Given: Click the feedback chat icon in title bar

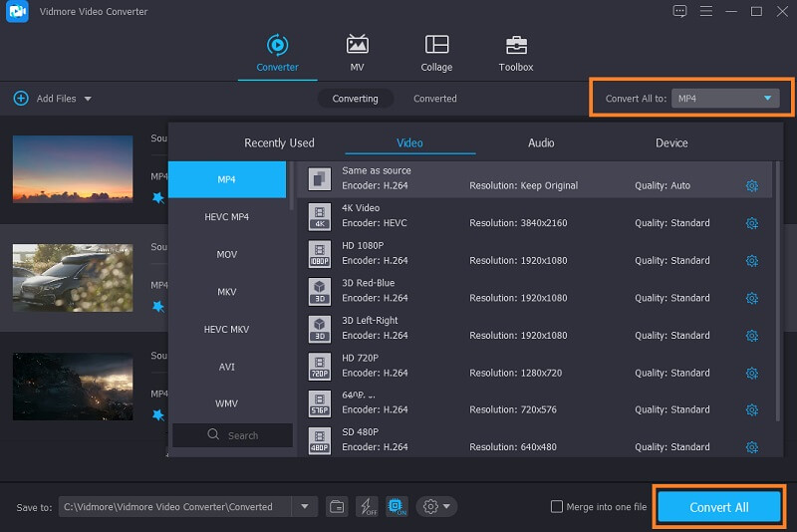Looking at the screenshot, I should pos(679,11).
